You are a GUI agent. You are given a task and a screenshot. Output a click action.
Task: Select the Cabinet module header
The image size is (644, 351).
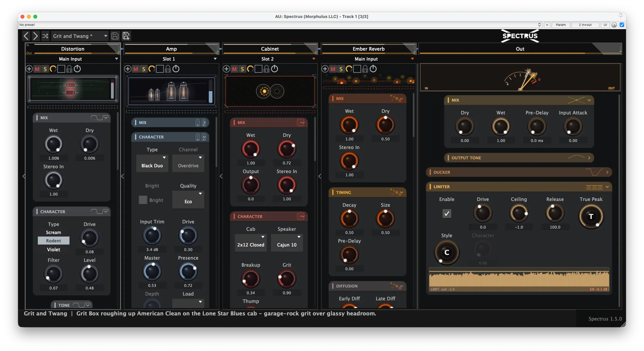click(270, 49)
